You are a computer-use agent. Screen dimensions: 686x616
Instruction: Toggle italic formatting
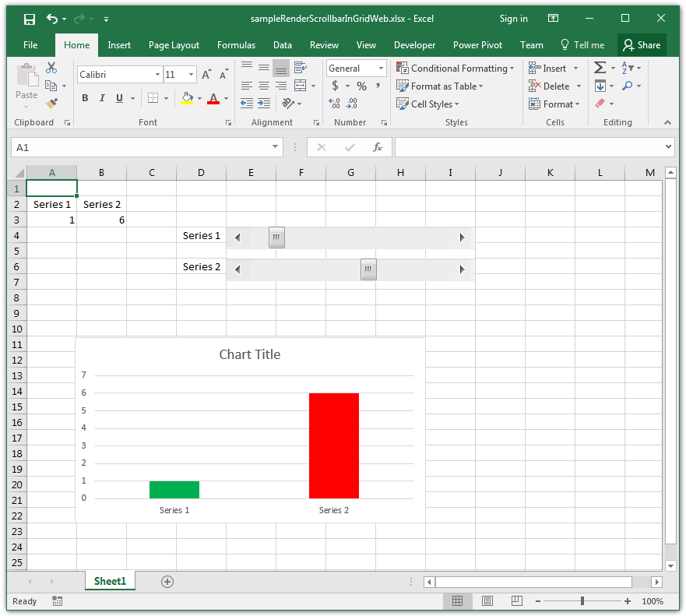(100, 98)
